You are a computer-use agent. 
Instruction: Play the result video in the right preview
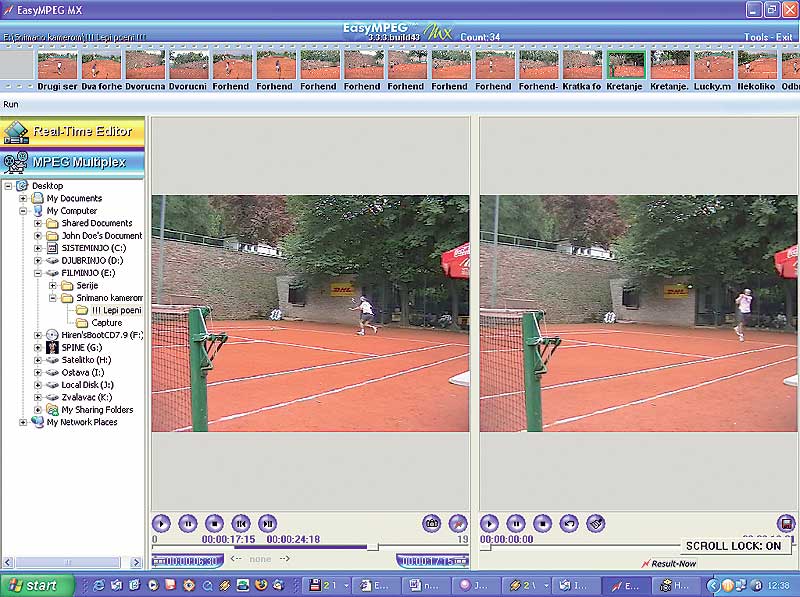tap(489, 524)
